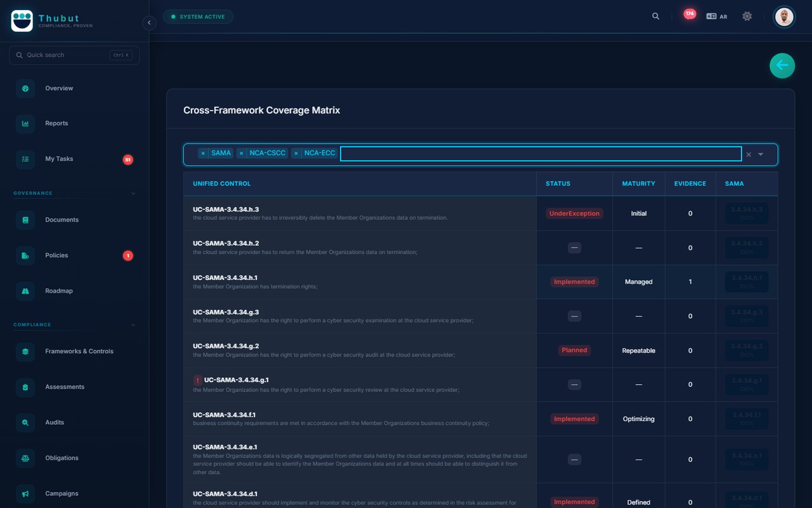The width and height of the screenshot is (812, 508).
Task: Open control UC-SAMA-3.4.34.g.3
Action: [226, 312]
